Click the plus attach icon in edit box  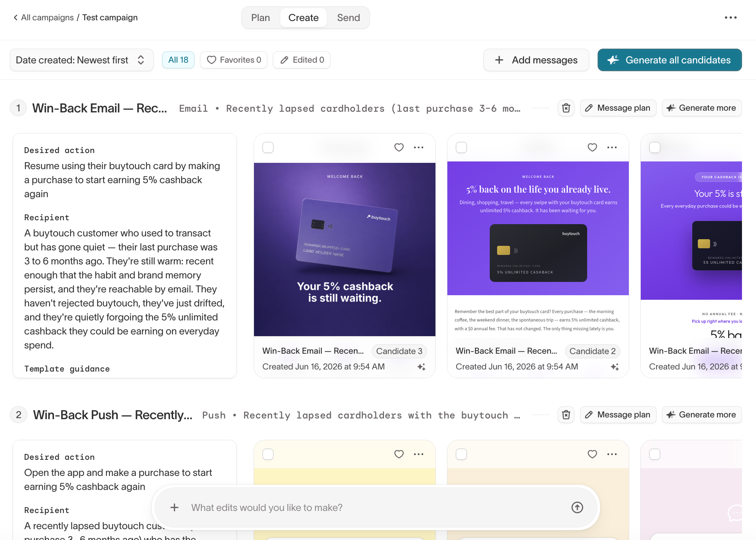(174, 507)
